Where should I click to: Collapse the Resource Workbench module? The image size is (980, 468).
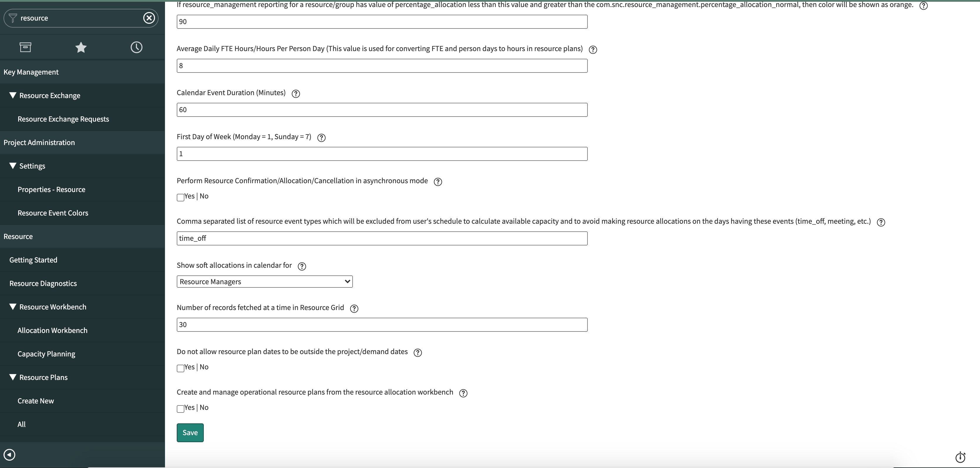click(x=13, y=307)
